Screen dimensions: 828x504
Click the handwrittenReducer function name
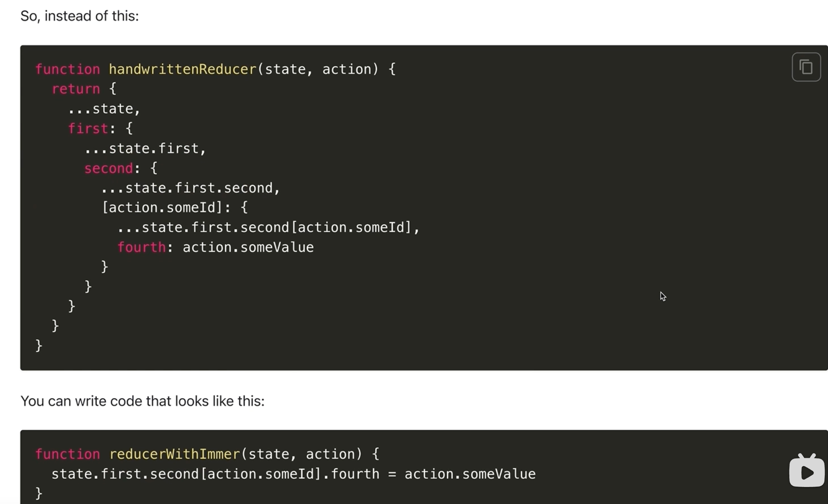pyautogui.click(x=183, y=69)
